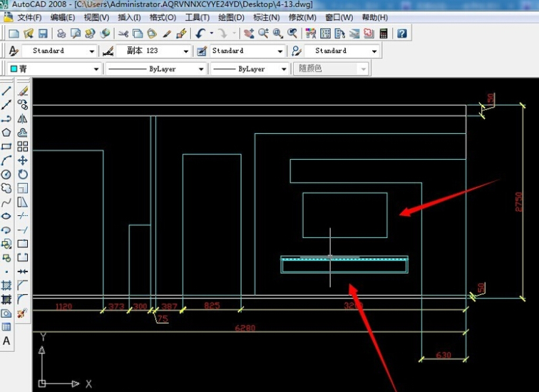This screenshot has width=539, height=392.
Task: Click the Plot printer icon
Action: [61, 33]
